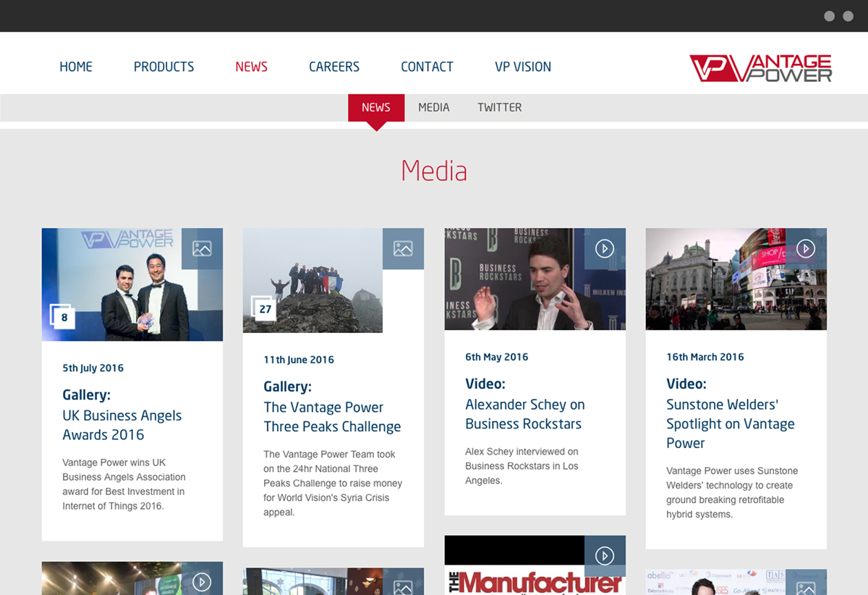Click the Piccadilly Circus video thumbnail

tap(736, 279)
